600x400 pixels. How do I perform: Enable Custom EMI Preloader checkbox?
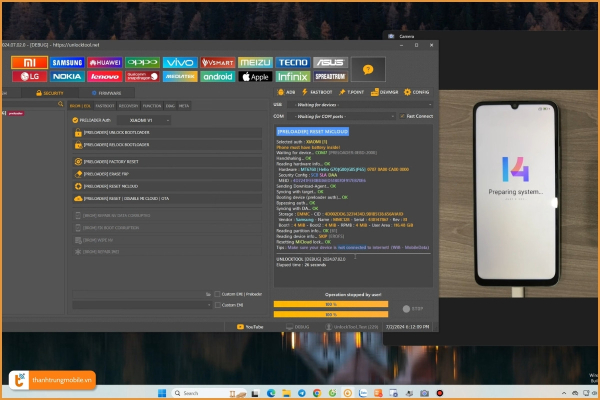pyautogui.click(x=218, y=294)
